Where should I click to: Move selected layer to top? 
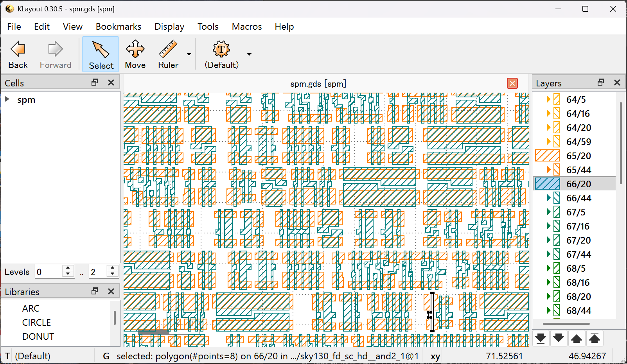pyautogui.click(x=595, y=338)
